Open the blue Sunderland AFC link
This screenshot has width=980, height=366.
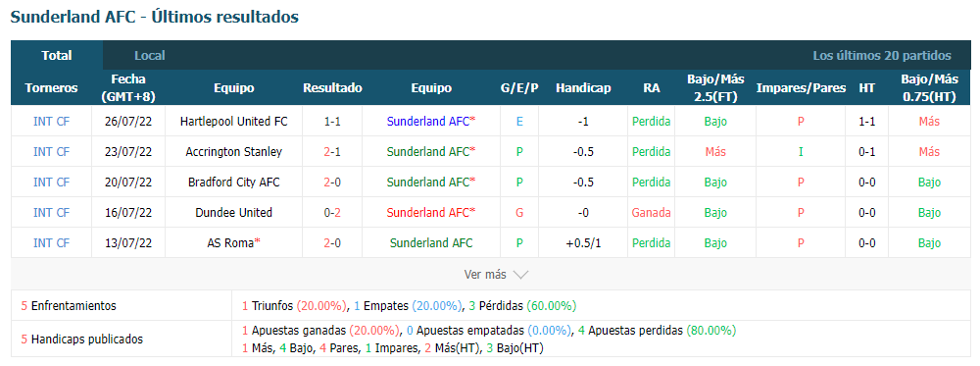(x=428, y=122)
